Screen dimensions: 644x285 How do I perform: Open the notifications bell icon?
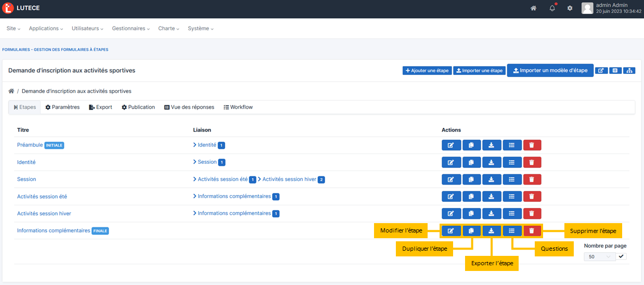pos(552,8)
